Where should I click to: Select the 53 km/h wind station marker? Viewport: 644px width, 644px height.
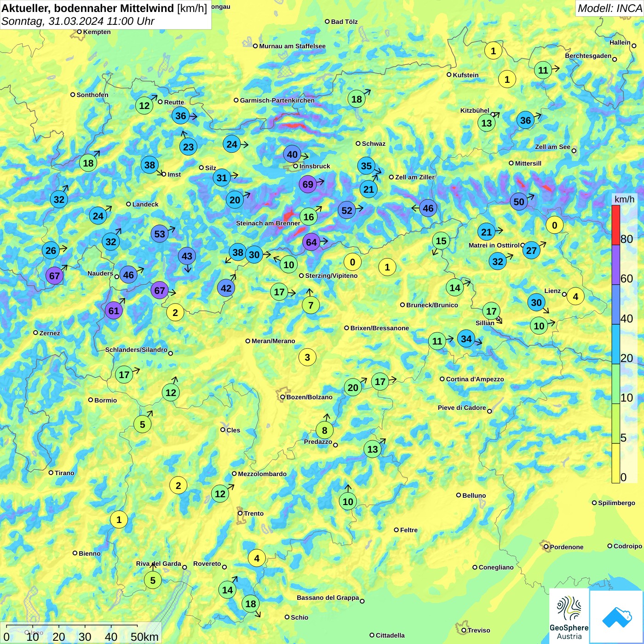(x=160, y=234)
